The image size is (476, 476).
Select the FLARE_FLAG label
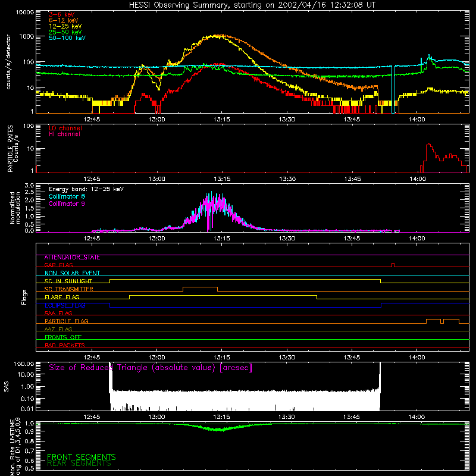(x=62, y=297)
